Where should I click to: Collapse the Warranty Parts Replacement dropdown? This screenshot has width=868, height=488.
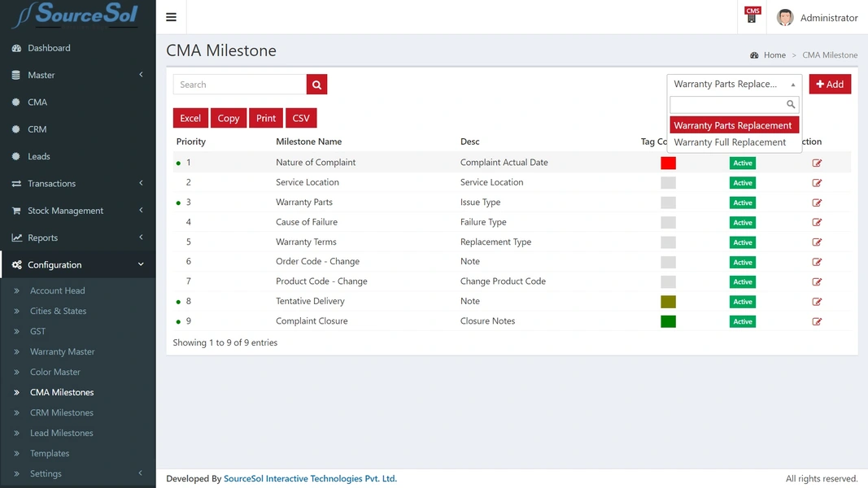pyautogui.click(x=734, y=85)
